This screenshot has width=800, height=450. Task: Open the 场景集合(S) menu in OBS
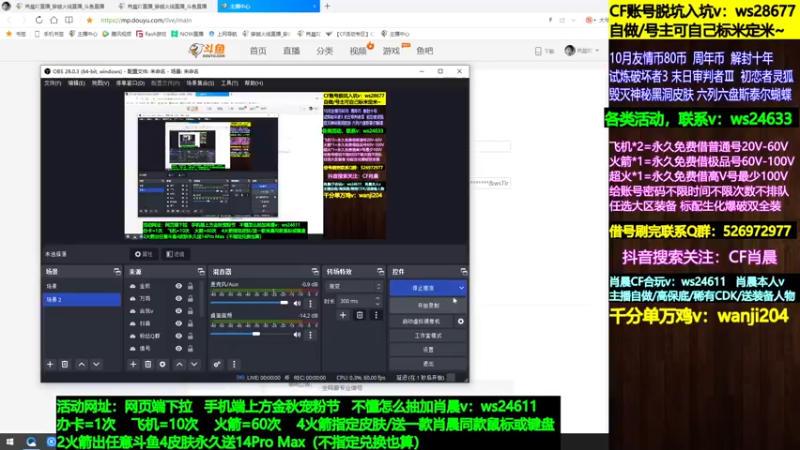200,83
